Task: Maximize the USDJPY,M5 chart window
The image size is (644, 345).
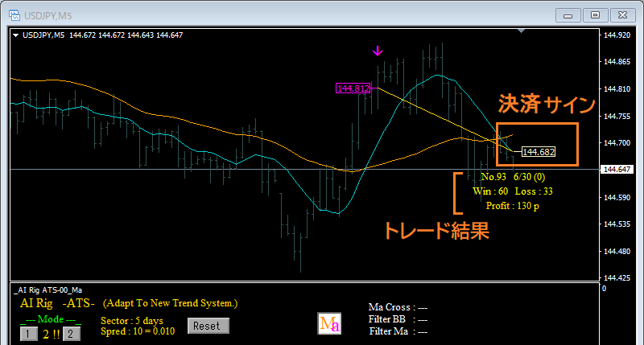Action: pos(595,15)
